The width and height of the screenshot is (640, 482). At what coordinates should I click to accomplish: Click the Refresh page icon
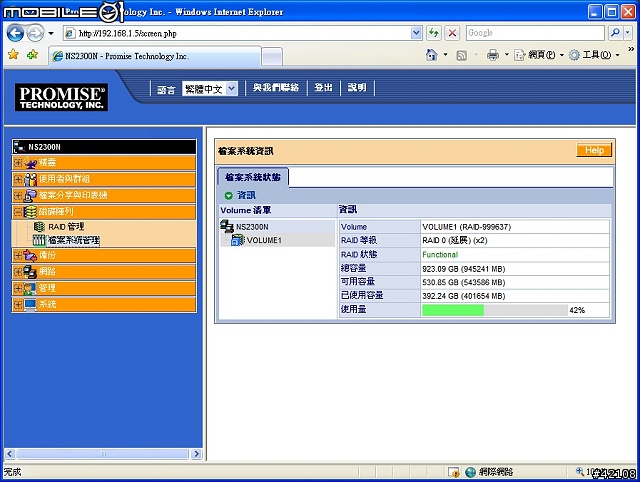point(433,33)
